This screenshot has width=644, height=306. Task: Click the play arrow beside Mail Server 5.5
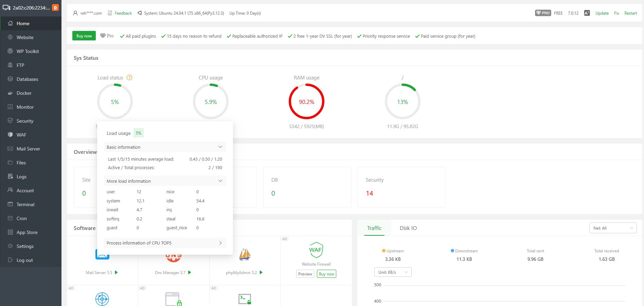117,272
